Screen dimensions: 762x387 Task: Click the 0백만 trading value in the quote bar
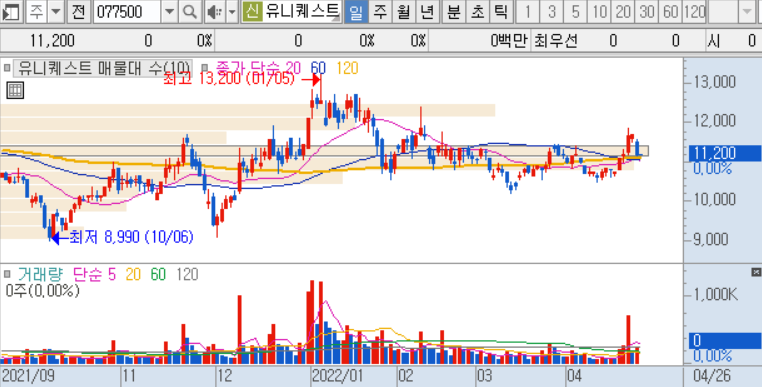point(509,41)
